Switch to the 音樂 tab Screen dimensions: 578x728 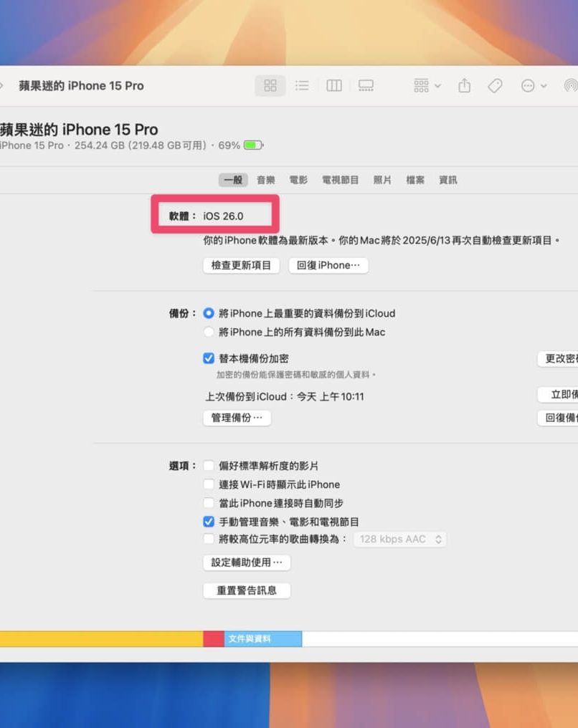click(x=266, y=180)
